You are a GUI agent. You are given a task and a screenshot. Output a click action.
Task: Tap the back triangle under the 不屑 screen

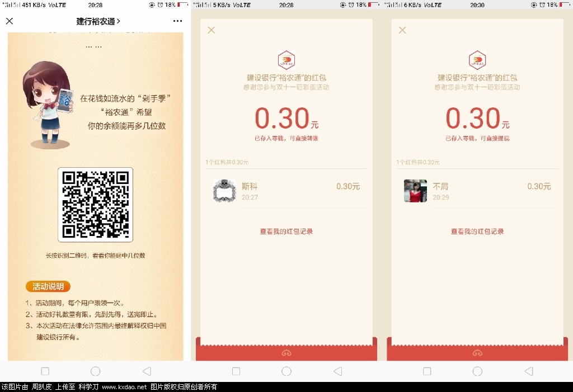click(529, 371)
